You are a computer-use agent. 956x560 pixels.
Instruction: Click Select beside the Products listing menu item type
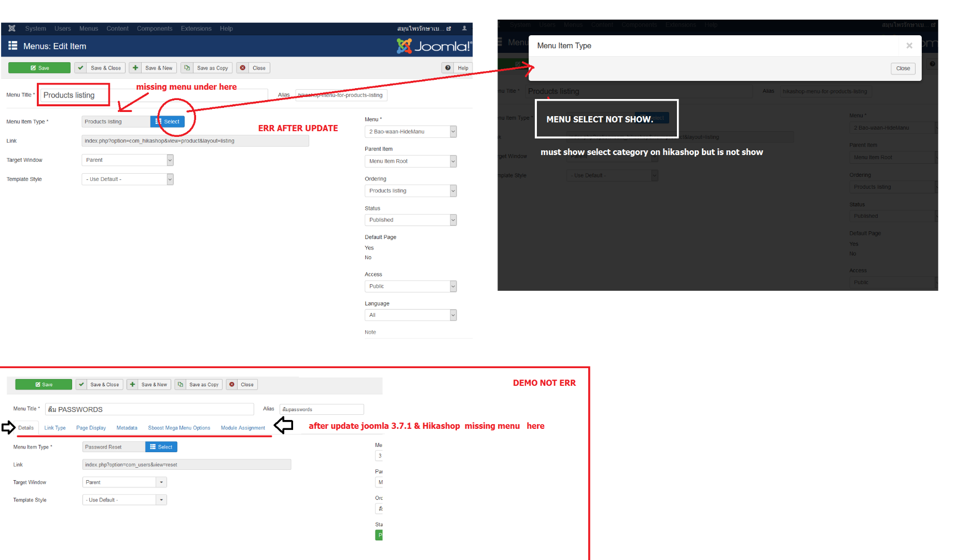(168, 121)
